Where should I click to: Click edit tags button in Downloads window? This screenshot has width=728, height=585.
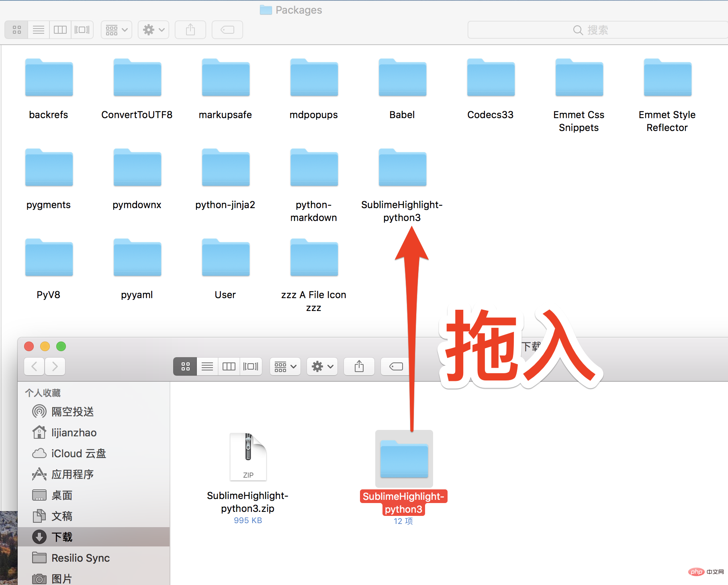(x=395, y=366)
